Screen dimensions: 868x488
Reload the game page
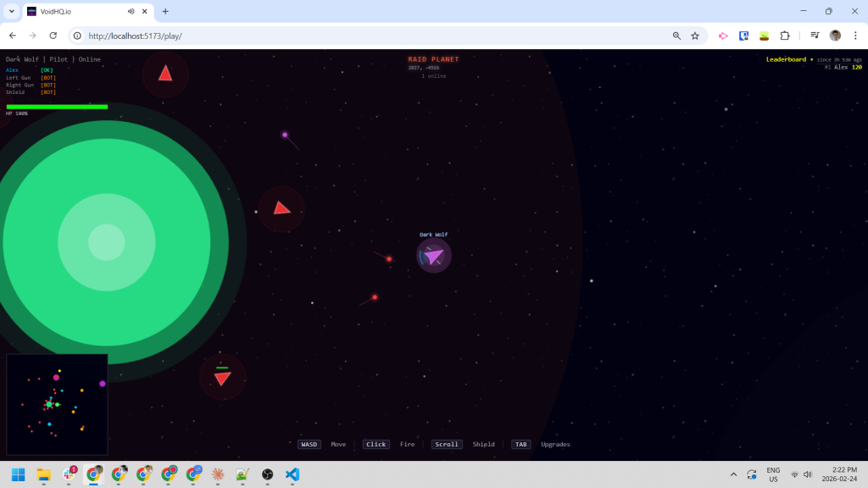click(53, 36)
